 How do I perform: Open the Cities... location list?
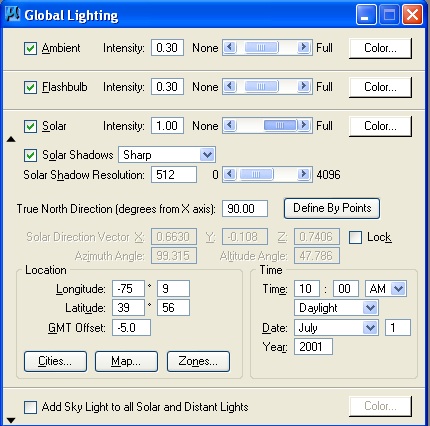(55, 361)
